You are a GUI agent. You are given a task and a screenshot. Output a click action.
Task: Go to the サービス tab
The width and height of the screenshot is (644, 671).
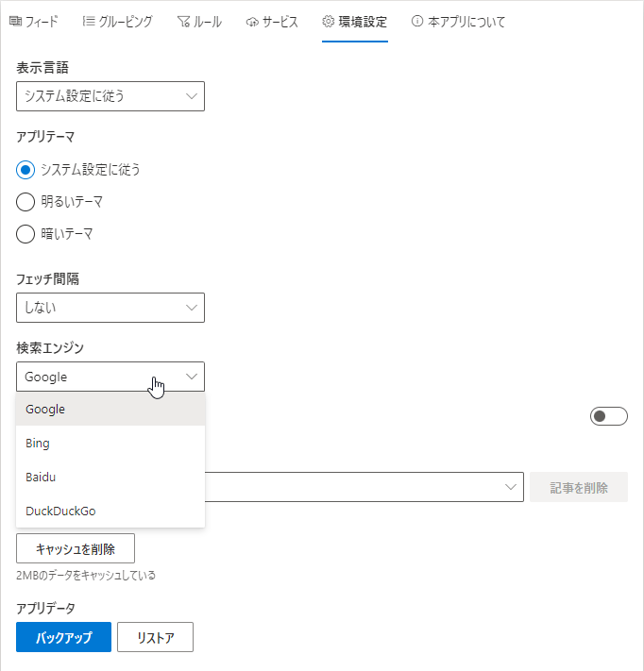tap(272, 22)
